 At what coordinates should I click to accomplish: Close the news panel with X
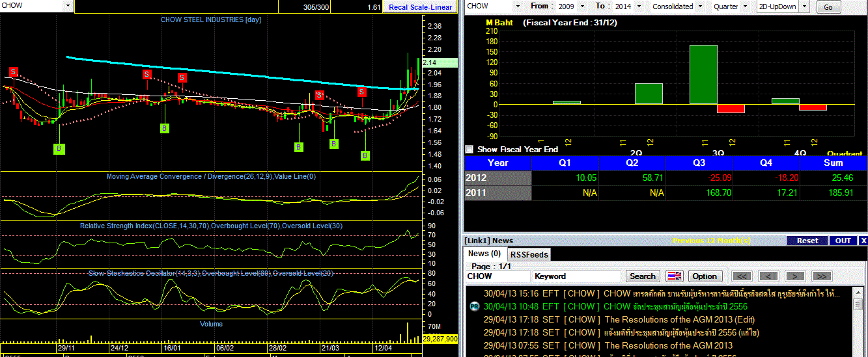[x=863, y=241]
